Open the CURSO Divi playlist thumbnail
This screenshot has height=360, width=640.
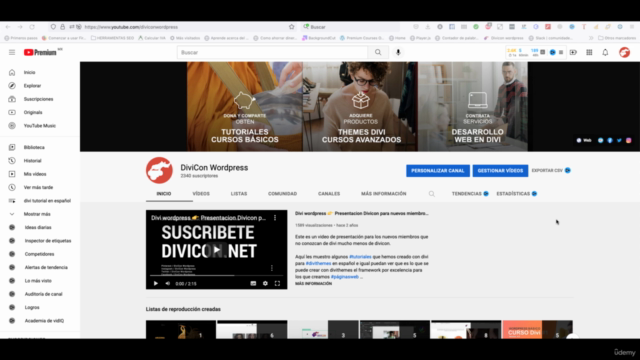click(x=537, y=329)
